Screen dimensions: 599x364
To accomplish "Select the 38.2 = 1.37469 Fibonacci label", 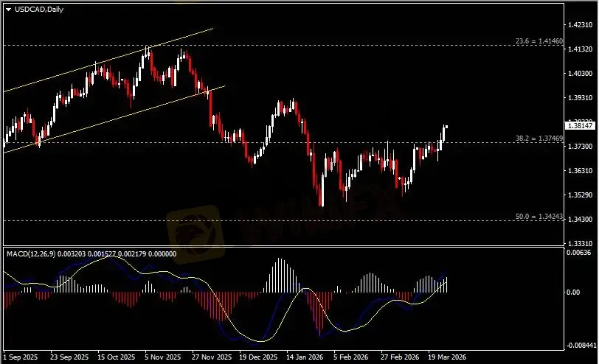I will pyautogui.click(x=539, y=139).
